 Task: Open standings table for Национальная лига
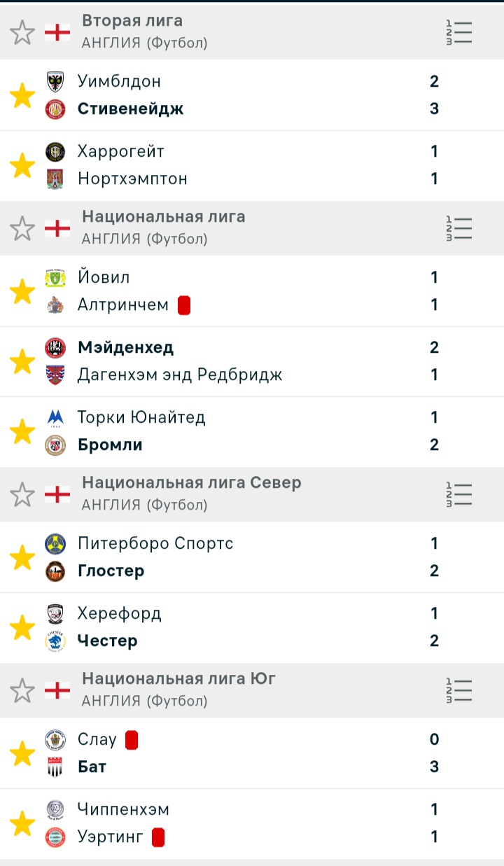(459, 228)
